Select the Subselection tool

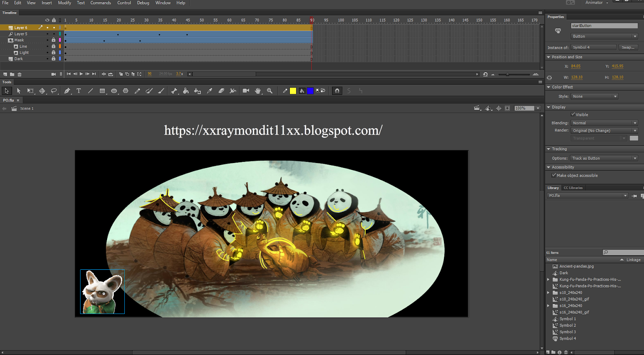19,91
